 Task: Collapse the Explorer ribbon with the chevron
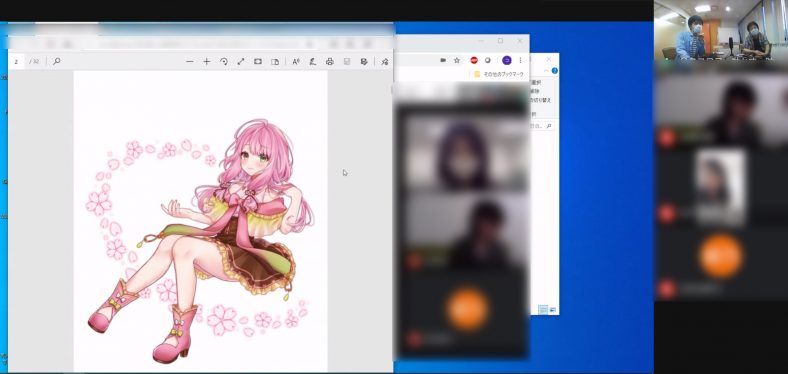coord(547,71)
